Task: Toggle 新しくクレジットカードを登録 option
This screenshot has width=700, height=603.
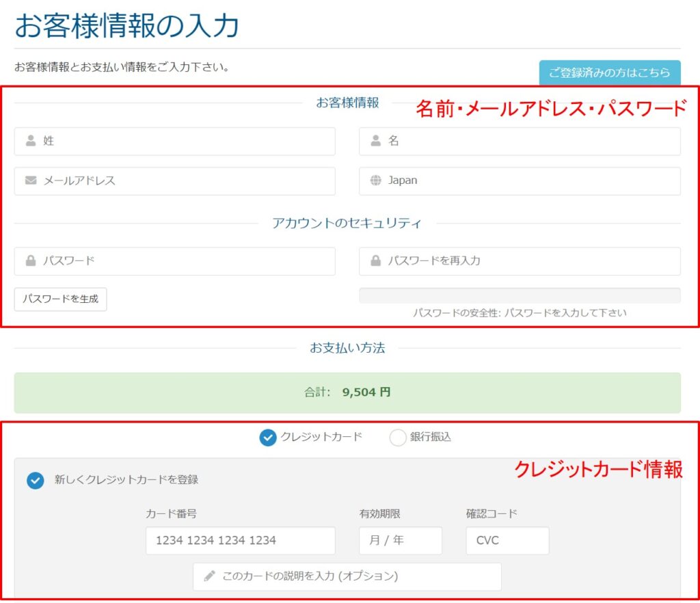Action: pos(34,480)
